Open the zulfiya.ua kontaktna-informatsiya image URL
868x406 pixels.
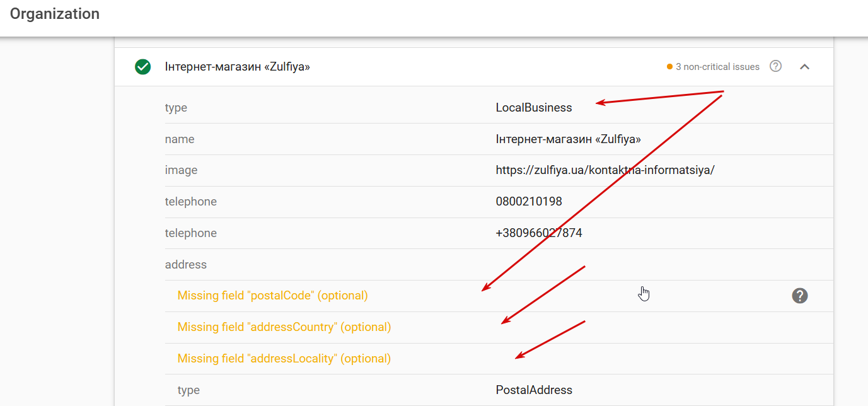(605, 170)
